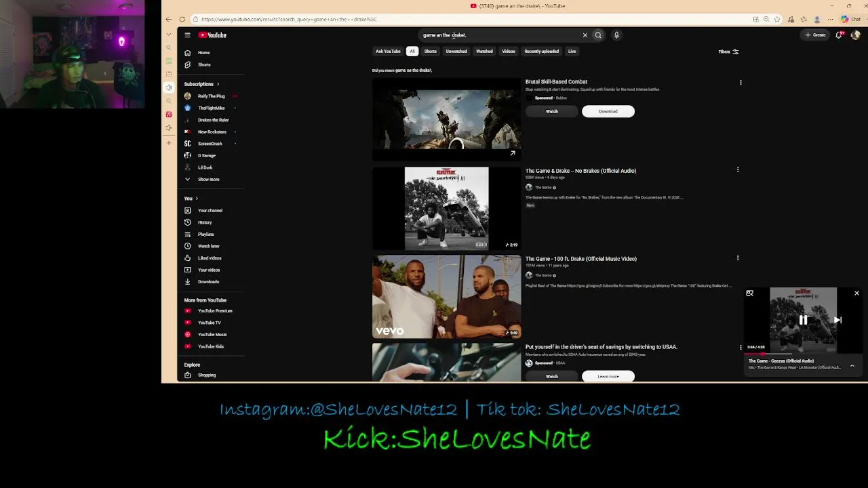
Task: Click Learn more on USAA ad
Action: 608,376
